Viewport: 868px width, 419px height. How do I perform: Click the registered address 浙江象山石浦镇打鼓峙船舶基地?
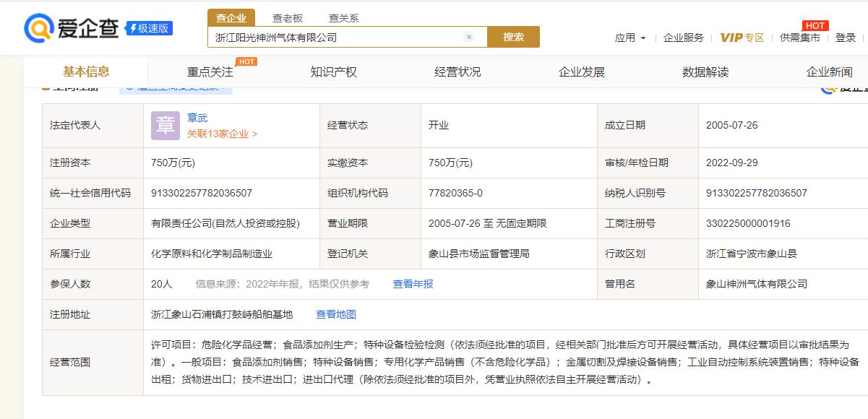pos(222,314)
